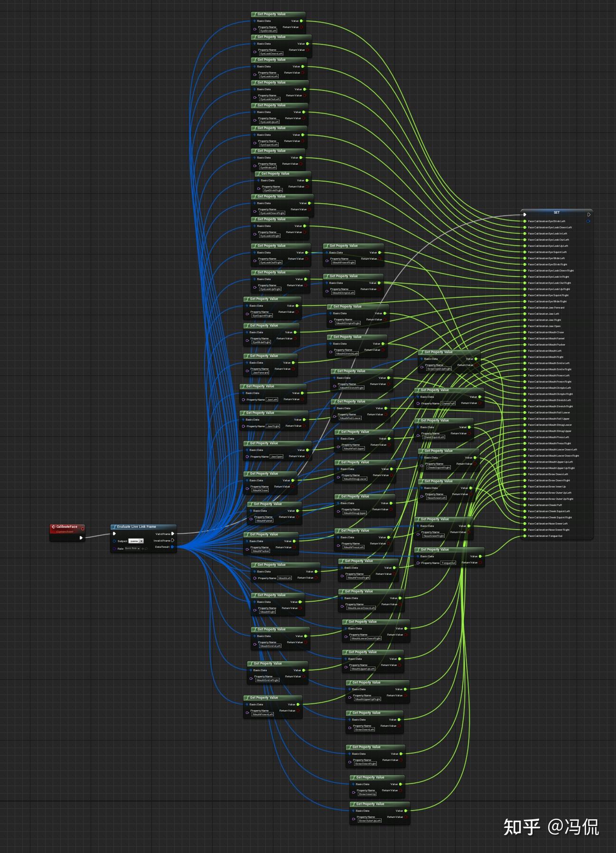The image size is (616, 853).
Task: Click the Valid Frame exec output pin
Action: pyautogui.click(x=173, y=534)
